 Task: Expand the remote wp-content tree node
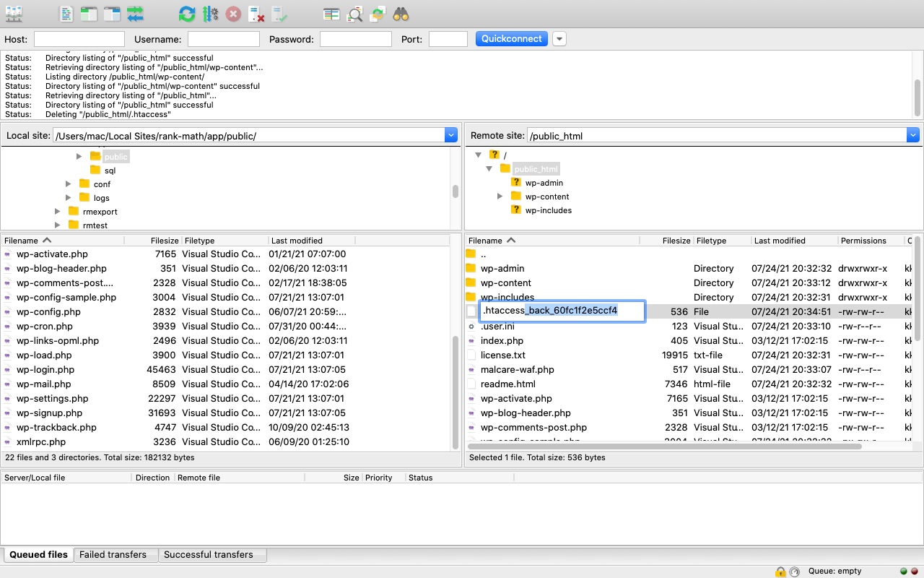500,197
